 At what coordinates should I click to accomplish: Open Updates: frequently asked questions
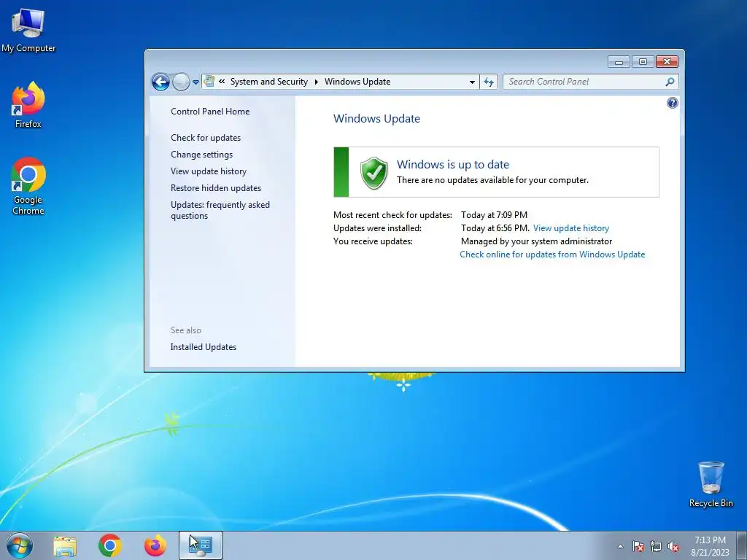pos(220,210)
